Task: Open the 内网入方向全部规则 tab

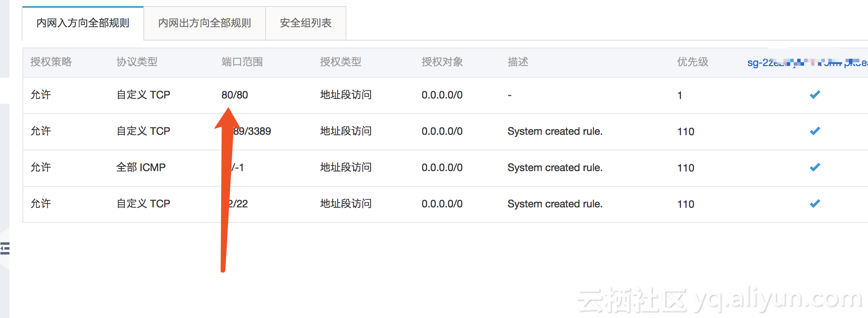Action: point(83,23)
